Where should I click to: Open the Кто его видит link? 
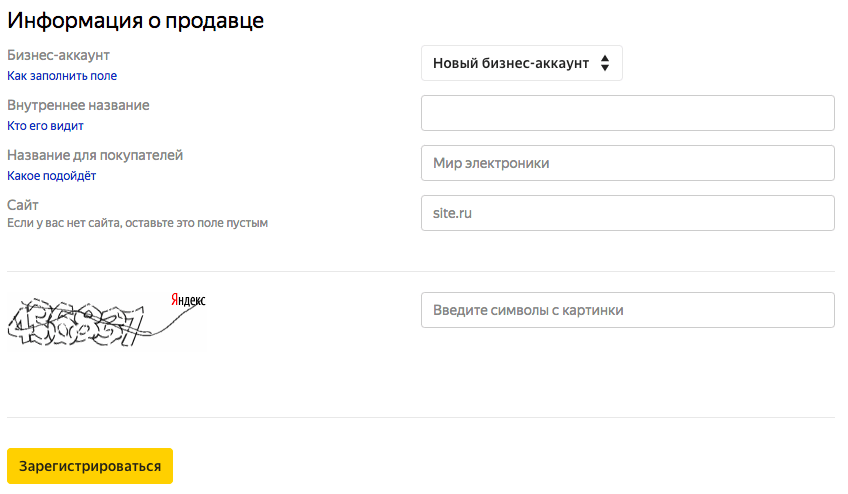pyautogui.click(x=45, y=126)
